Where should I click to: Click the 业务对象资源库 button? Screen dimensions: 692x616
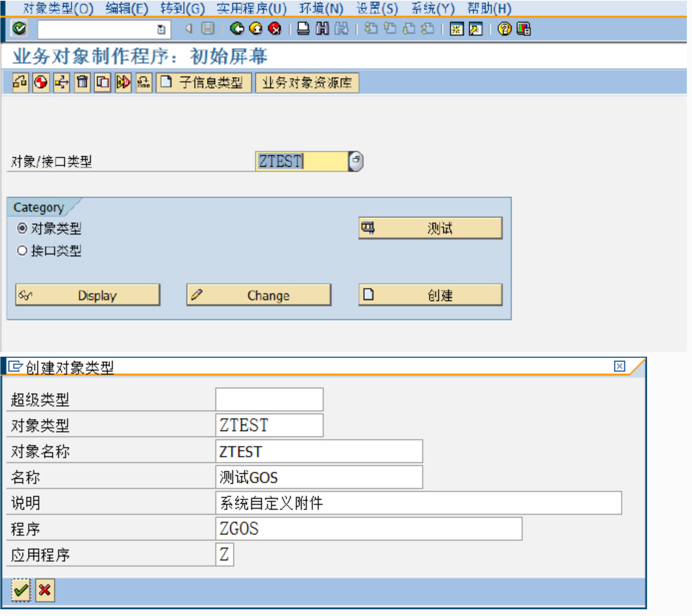pos(307,82)
